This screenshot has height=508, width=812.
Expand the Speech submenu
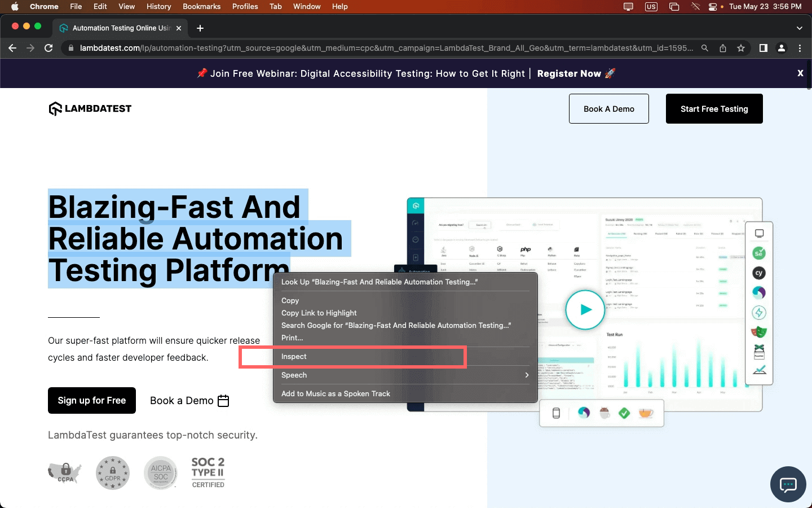pyautogui.click(x=405, y=375)
